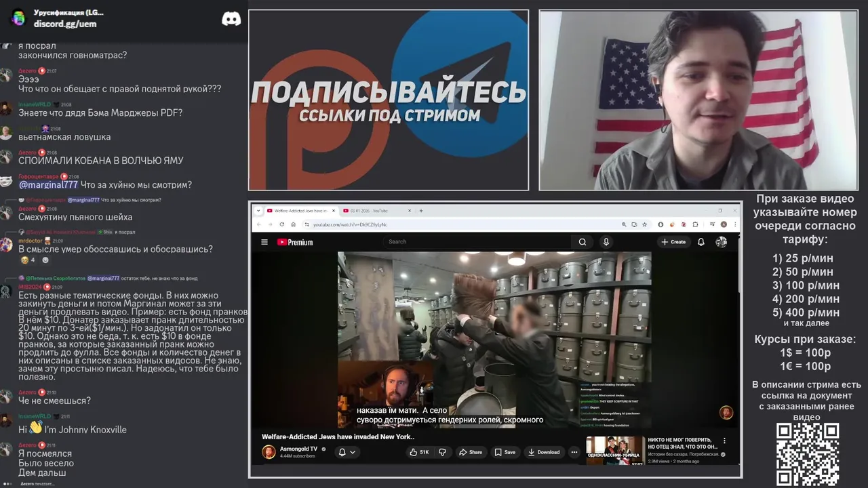Click the Create button on YouTube
The height and width of the screenshot is (488, 868).
point(673,242)
